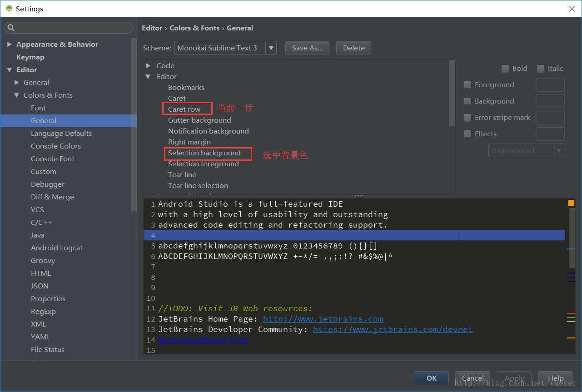Expand the General node under Editor
Image resolution: width=582 pixels, height=392 pixels.
click(17, 82)
